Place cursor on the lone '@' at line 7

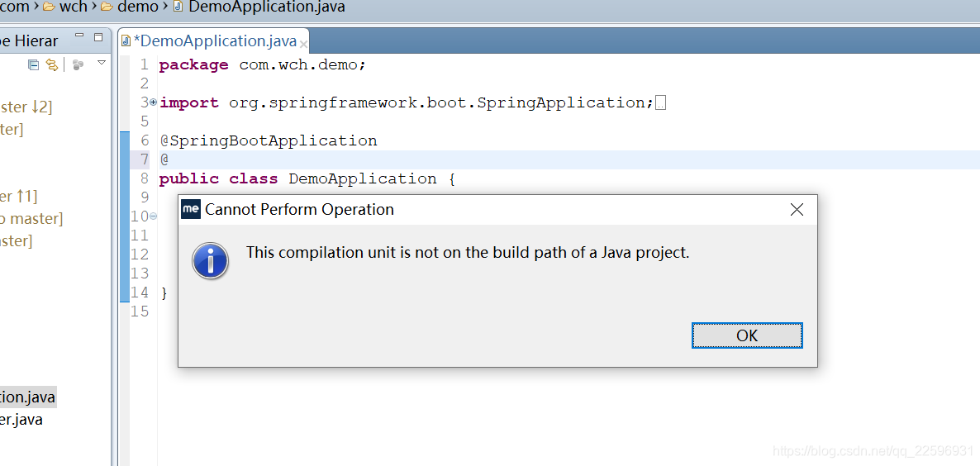coord(164,159)
